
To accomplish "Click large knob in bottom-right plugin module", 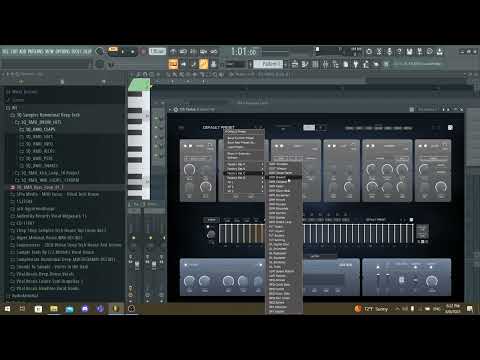I will pos(432,282).
